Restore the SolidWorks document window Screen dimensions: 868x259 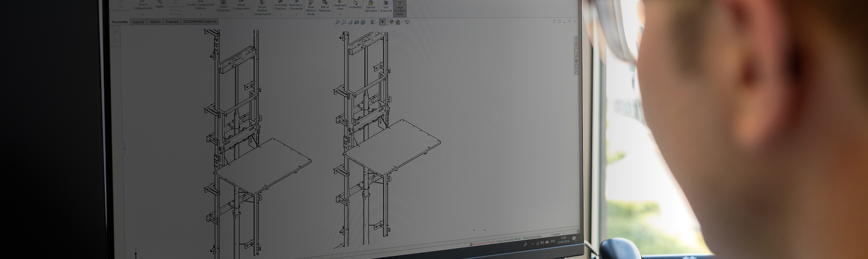[x=570, y=21]
